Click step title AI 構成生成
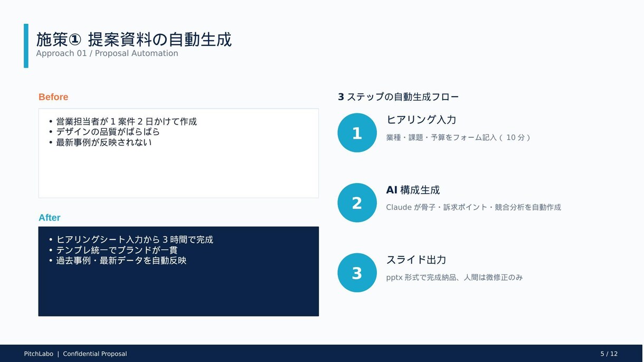The height and width of the screenshot is (362, 644). click(413, 190)
